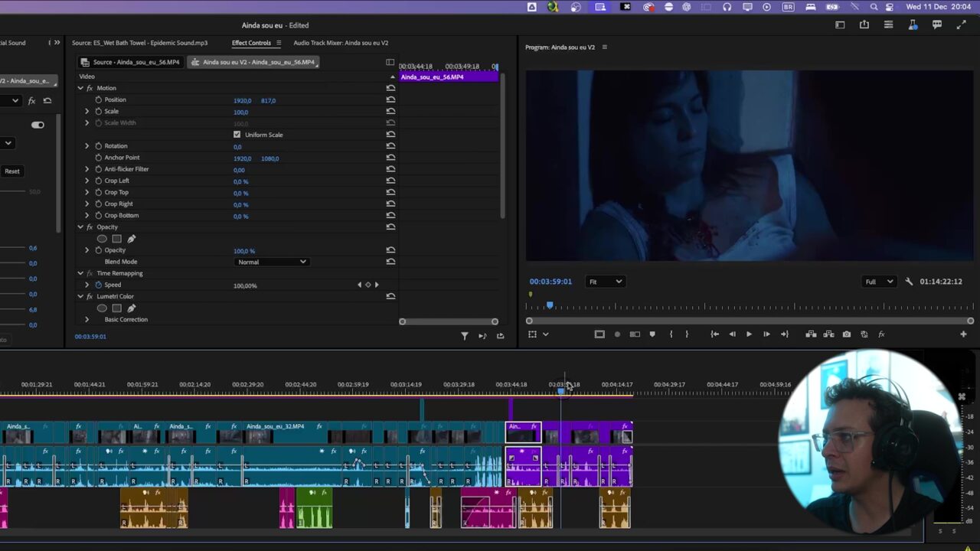Toggle animation stopwatch for Rotation

pos(98,146)
